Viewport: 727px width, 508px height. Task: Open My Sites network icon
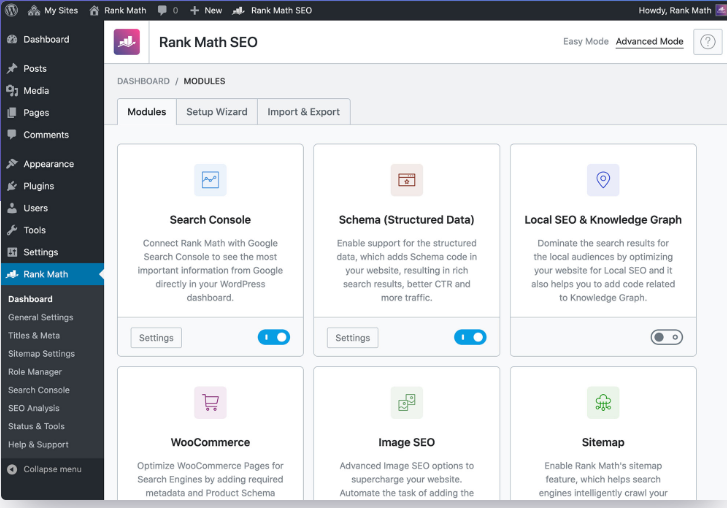click(x=34, y=10)
